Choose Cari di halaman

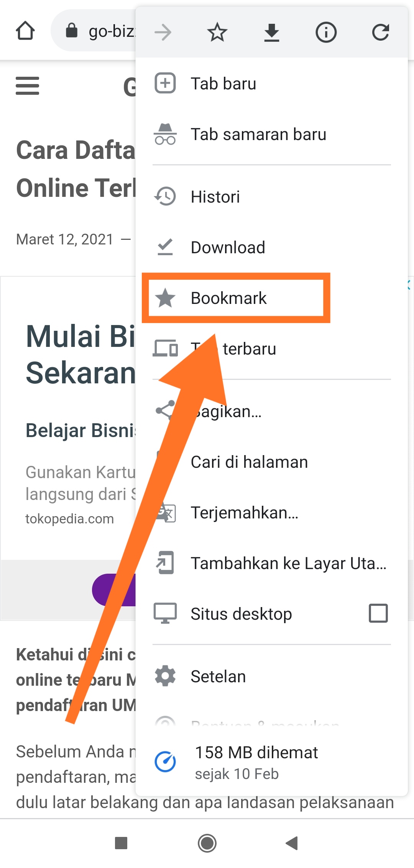[x=272, y=462]
